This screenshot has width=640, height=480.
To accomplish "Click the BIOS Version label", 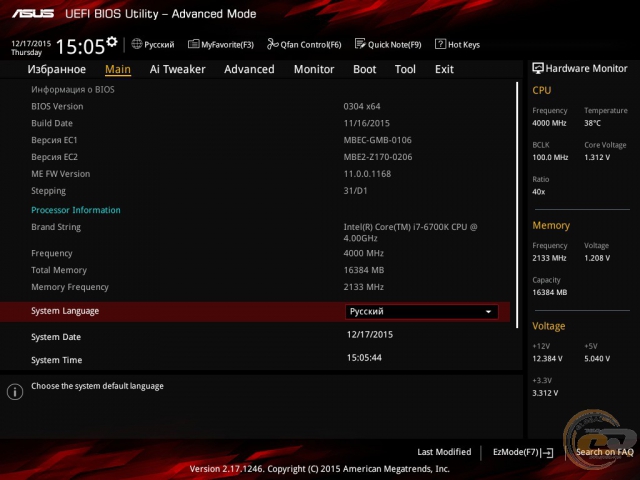I will (57, 107).
